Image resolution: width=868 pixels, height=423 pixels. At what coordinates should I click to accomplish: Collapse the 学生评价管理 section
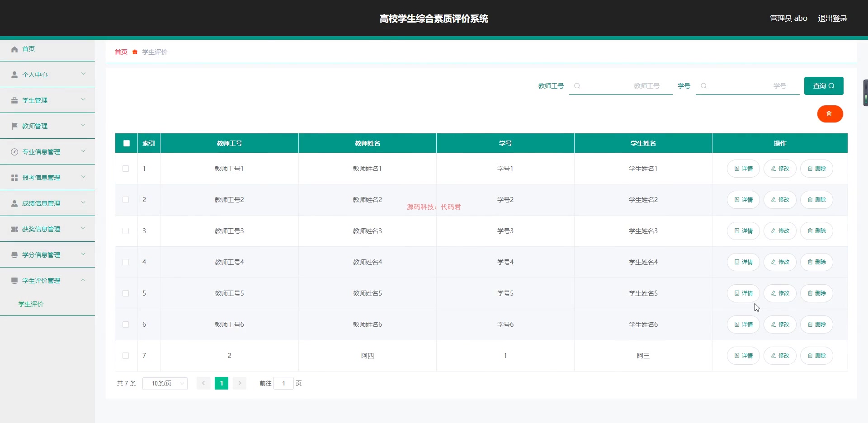pyautogui.click(x=83, y=280)
